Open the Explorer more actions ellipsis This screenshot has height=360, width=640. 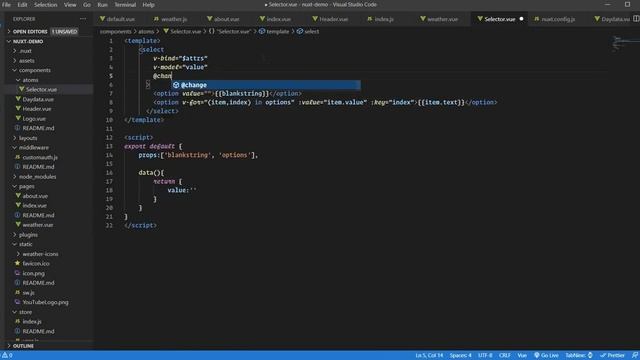click(x=83, y=19)
